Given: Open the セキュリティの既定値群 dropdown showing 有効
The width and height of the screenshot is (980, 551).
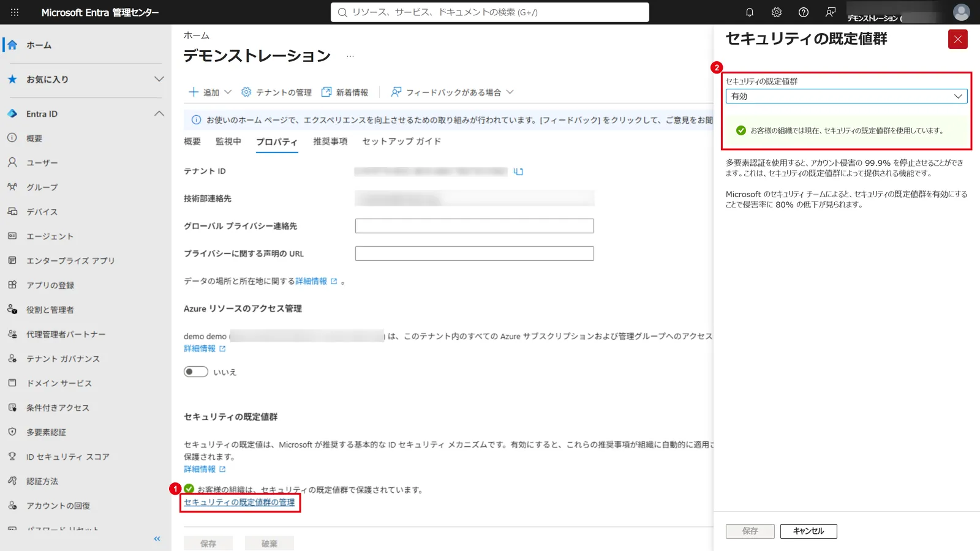Looking at the screenshot, I should pos(846,96).
